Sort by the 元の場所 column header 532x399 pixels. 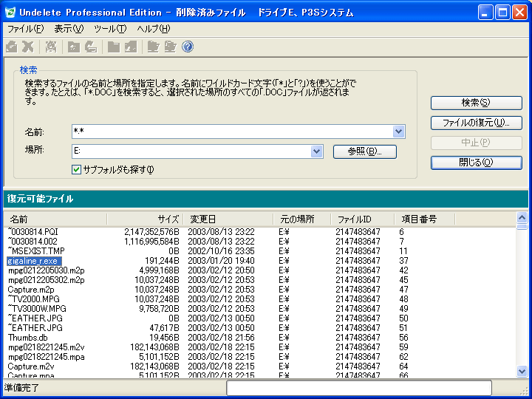tap(302, 219)
